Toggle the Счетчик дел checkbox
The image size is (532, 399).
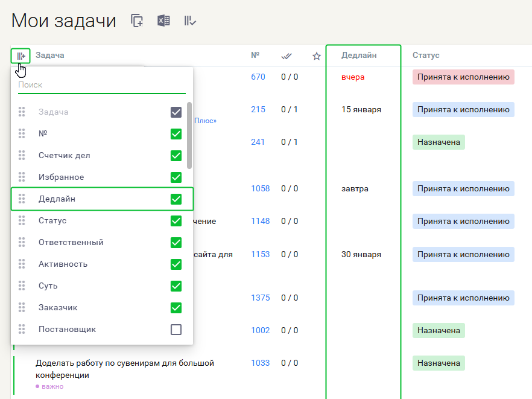[176, 156]
